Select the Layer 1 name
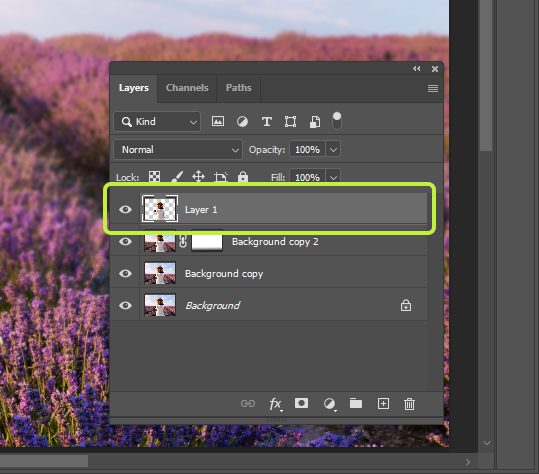The width and height of the screenshot is (539, 474). (x=201, y=210)
